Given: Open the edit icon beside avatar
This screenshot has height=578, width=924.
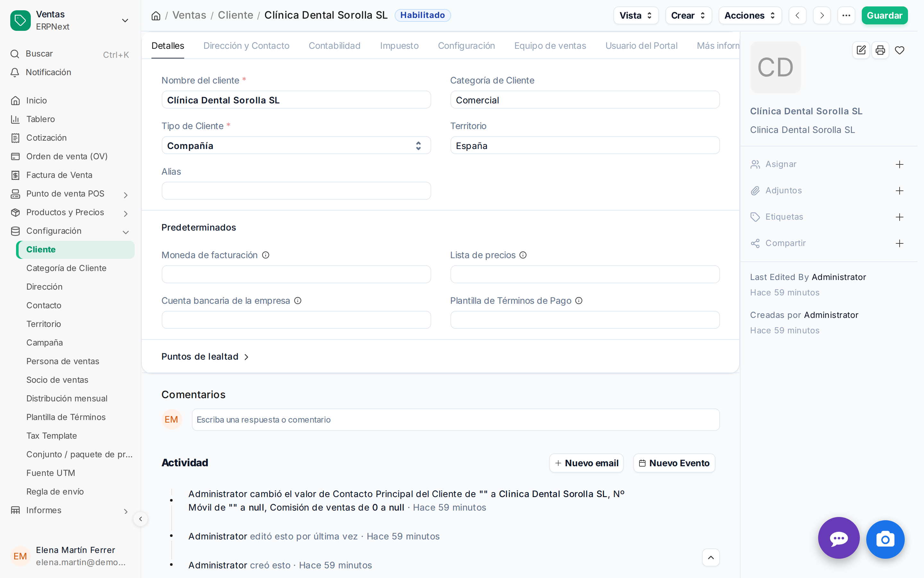Looking at the screenshot, I should click(861, 50).
